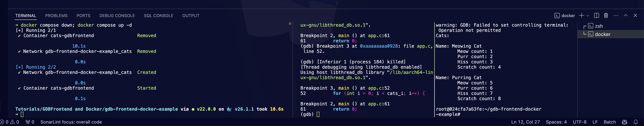Click the 'Name: Meowing Cat' output line
The width and height of the screenshot is (644, 126).
459,46
